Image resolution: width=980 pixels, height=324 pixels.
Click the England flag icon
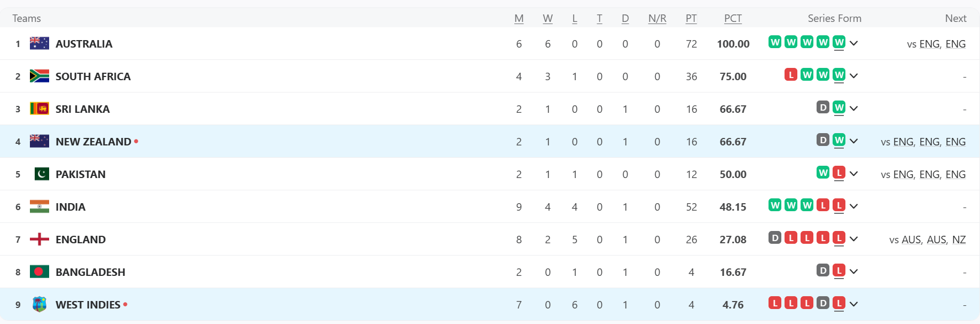(x=40, y=239)
